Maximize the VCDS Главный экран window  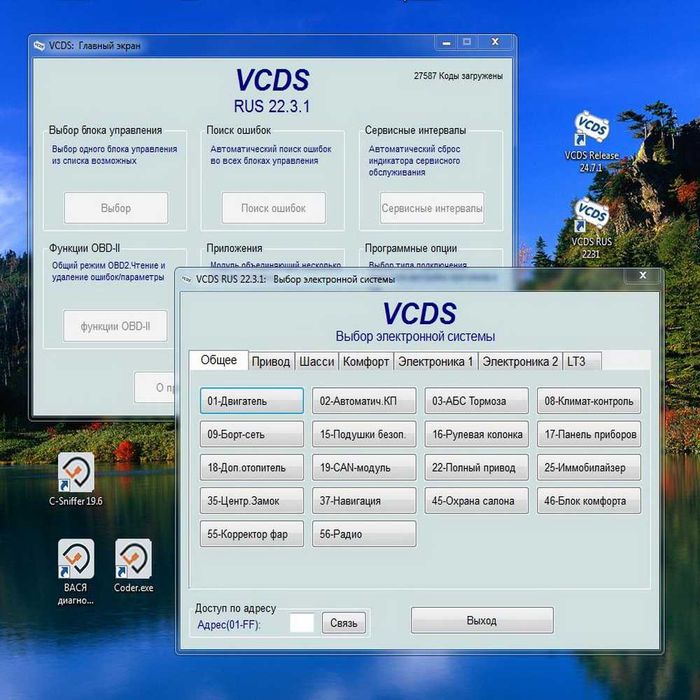click(x=467, y=42)
